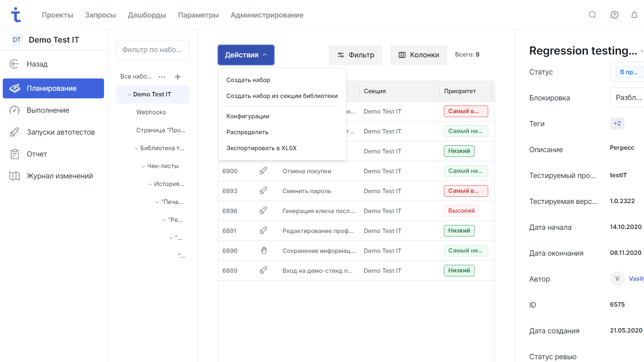The image size is (644, 362).
Task: Click the rocket icon in row 6893
Action: [x=263, y=191]
